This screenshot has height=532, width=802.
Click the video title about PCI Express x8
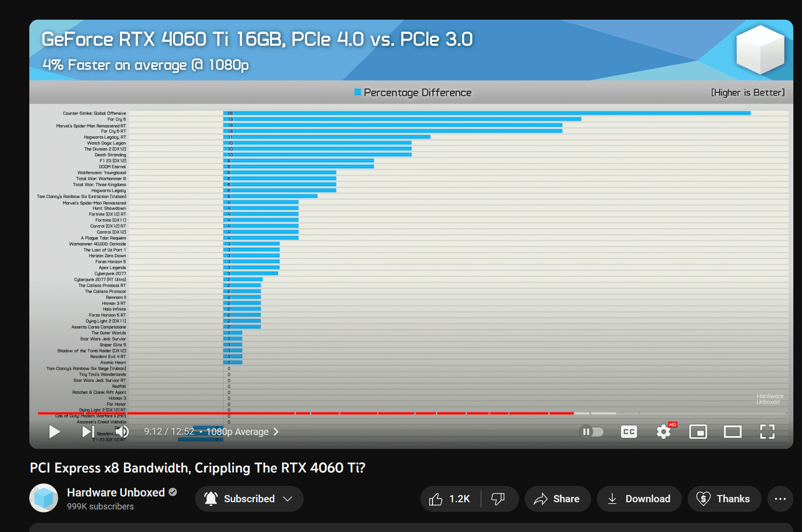pyautogui.click(x=197, y=468)
